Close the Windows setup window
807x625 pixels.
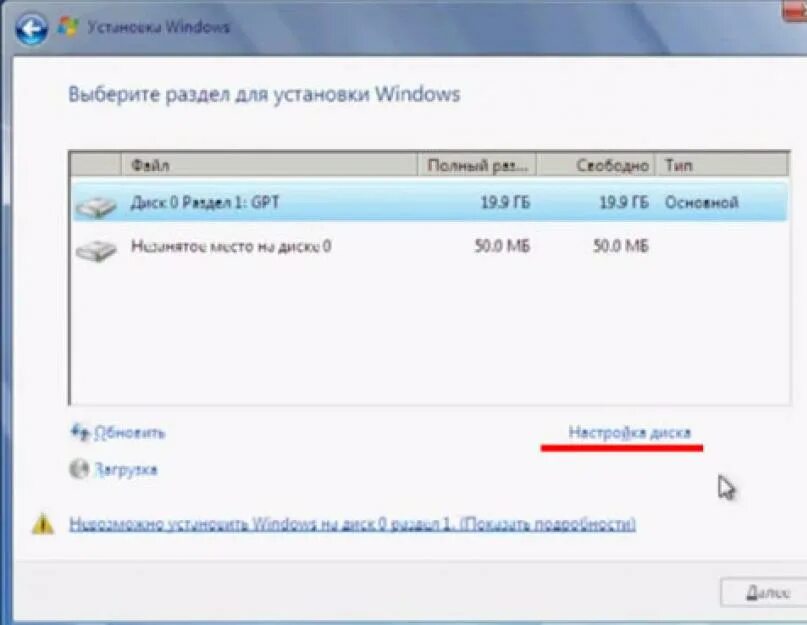[x=795, y=10]
